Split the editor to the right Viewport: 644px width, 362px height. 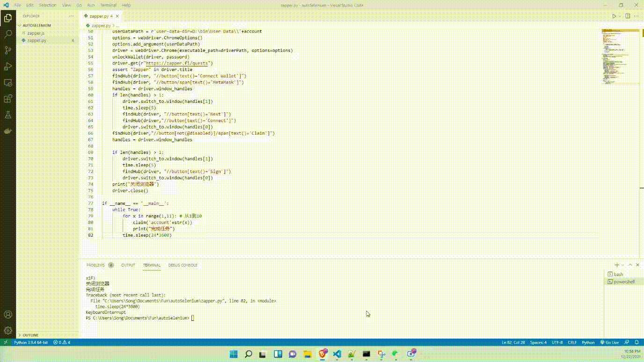coord(628,16)
